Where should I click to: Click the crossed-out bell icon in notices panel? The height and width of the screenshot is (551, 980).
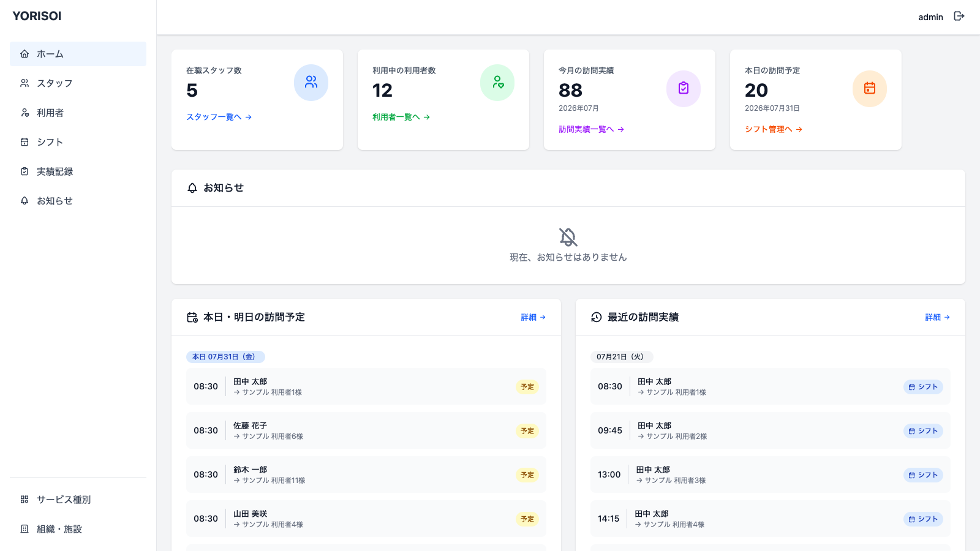[x=568, y=237]
